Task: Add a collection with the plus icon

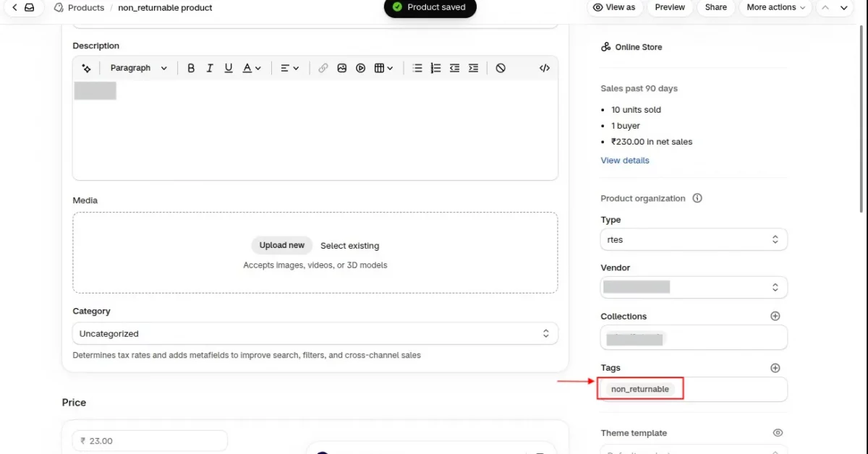Action: (775, 316)
